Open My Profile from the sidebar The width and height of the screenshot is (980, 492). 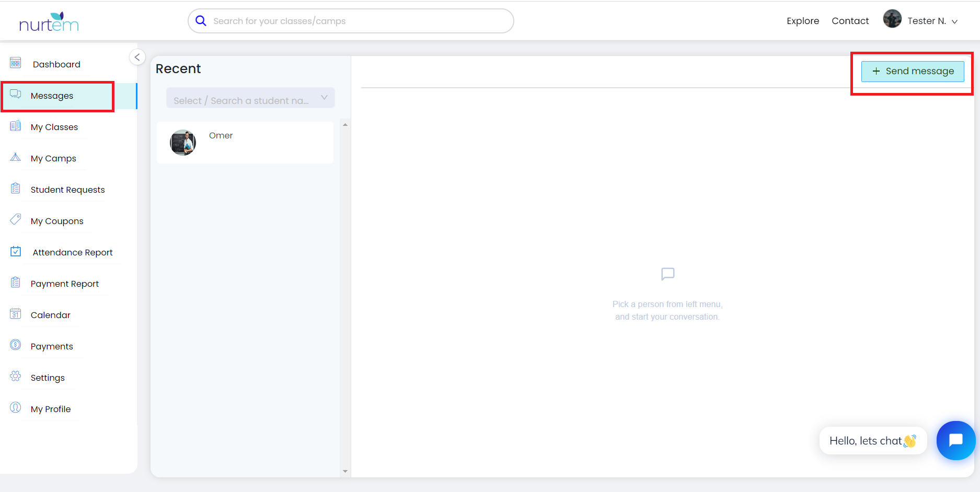15,408
